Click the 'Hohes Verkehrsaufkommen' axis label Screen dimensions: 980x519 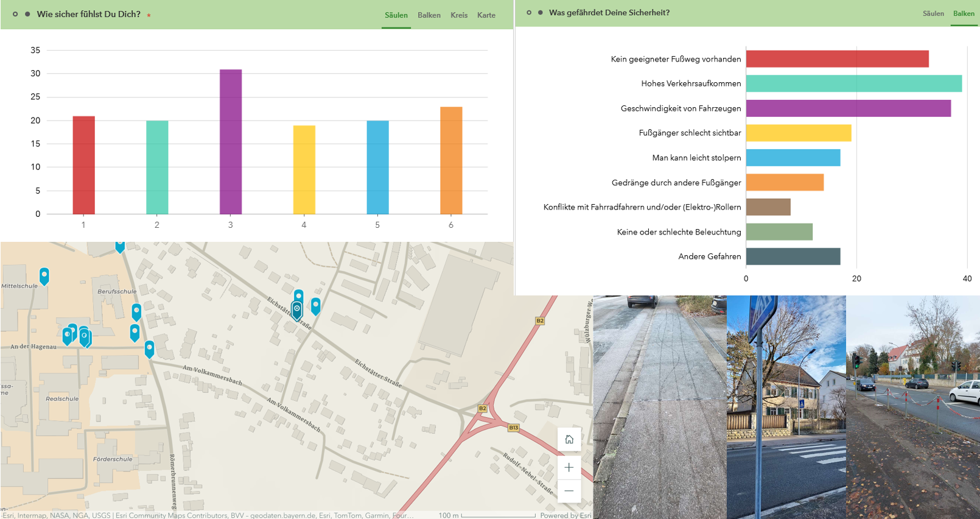point(691,83)
